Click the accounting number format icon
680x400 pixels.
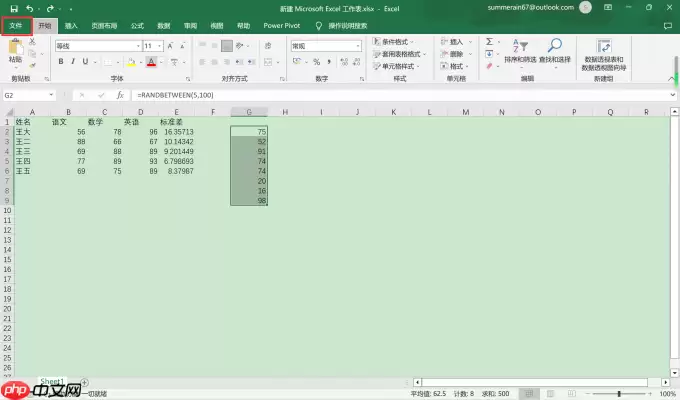click(x=297, y=62)
